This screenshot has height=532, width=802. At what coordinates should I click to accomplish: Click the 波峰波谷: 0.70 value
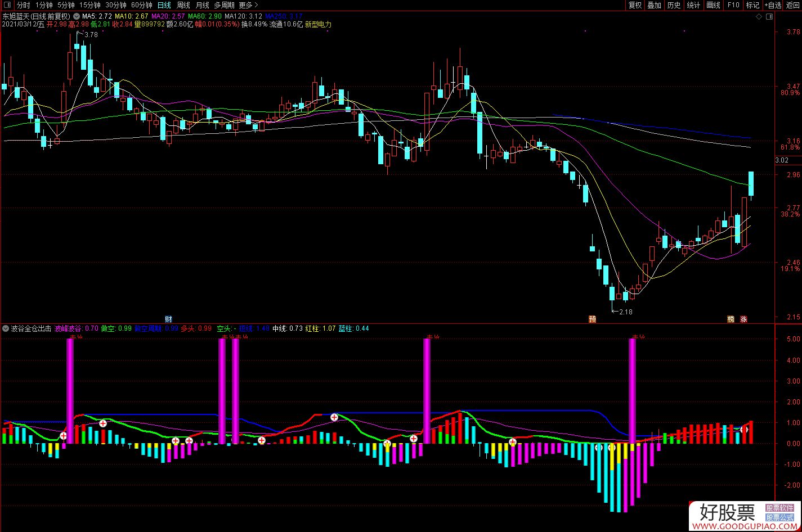click(x=76, y=328)
